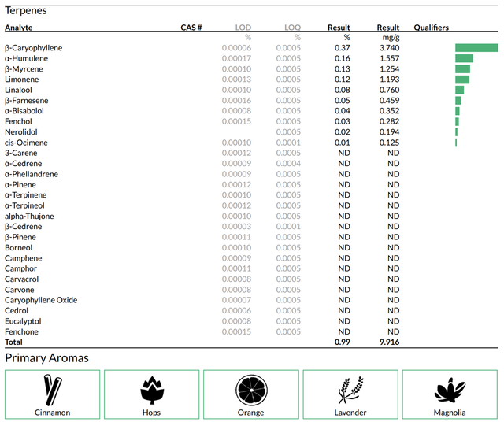
Task: Click the Orange slice aroma icon
Action: click(251, 391)
